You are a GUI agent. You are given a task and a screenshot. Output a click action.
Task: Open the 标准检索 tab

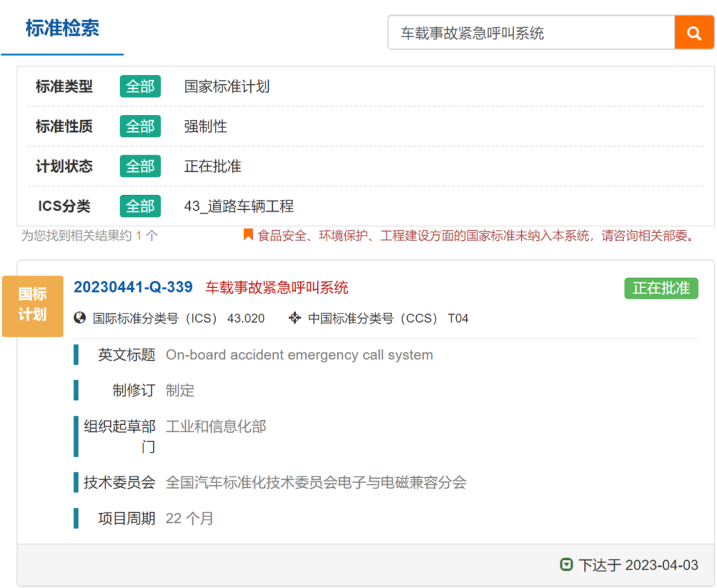tap(62, 29)
